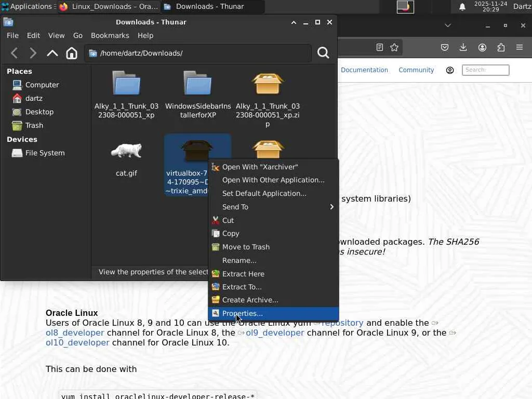Select the Alky_1_1_Trunk_032308-000051_xp folder icon
The height and width of the screenshot is (399, 532).
tap(126, 83)
